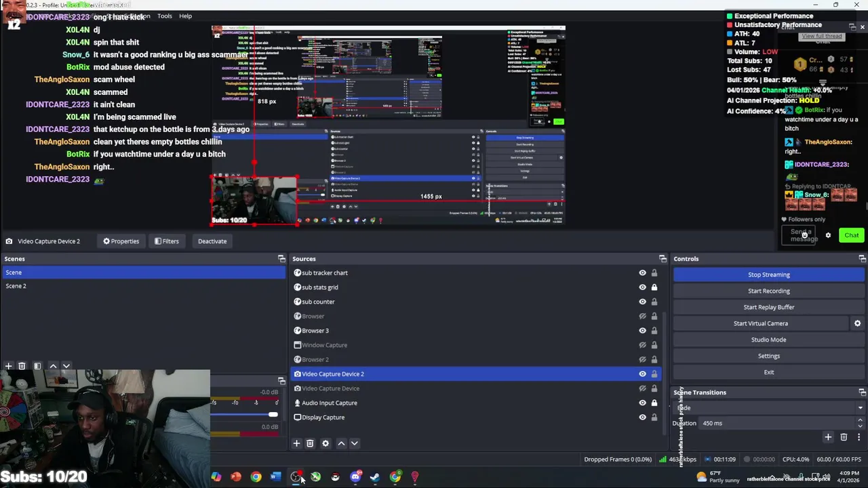Open emote picker in chat message box
The height and width of the screenshot is (488, 868).
point(805,235)
